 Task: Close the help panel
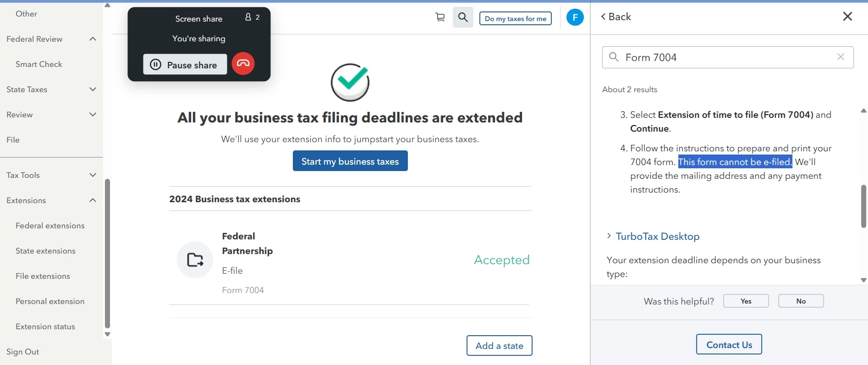tap(847, 17)
